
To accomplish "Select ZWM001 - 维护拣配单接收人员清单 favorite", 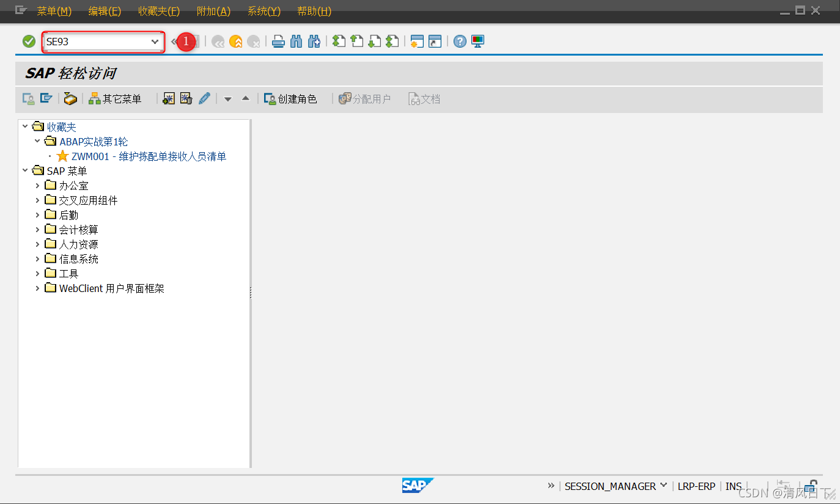I will coord(149,156).
